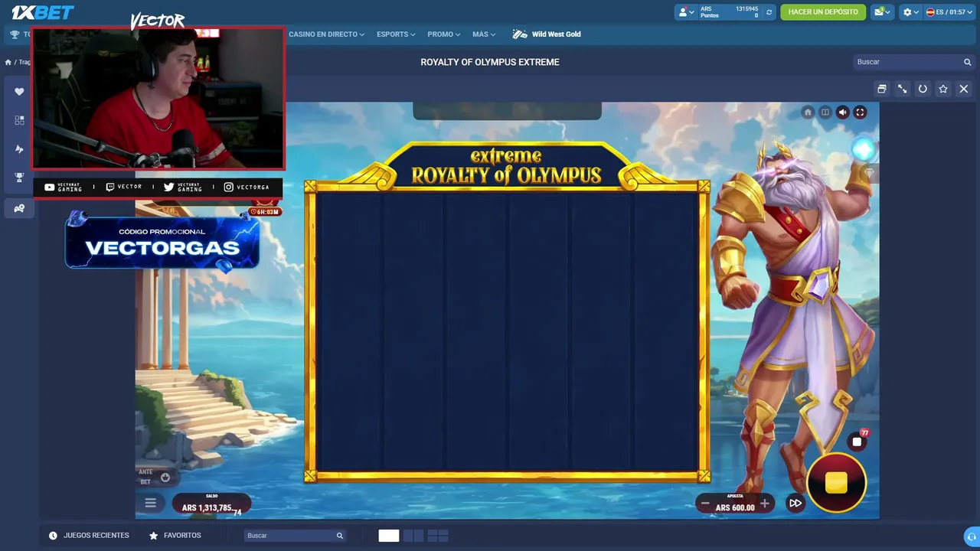Expand the Más menu

click(x=484, y=34)
